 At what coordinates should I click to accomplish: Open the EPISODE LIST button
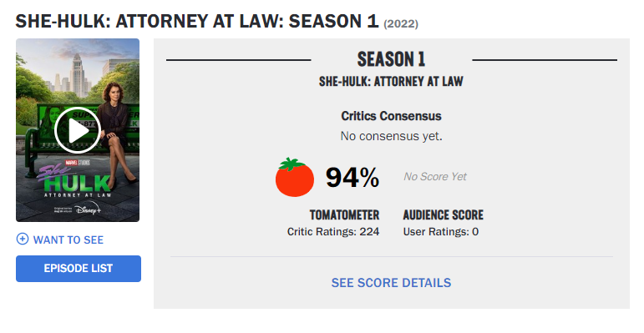click(x=79, y=269)
